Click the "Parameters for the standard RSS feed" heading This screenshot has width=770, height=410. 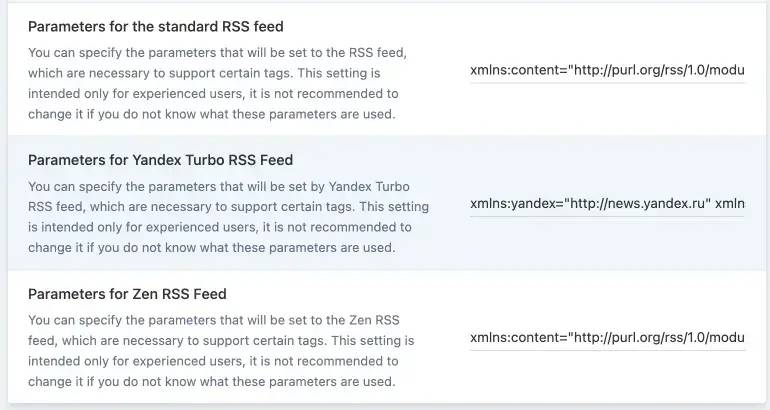(x=155, y=26)
